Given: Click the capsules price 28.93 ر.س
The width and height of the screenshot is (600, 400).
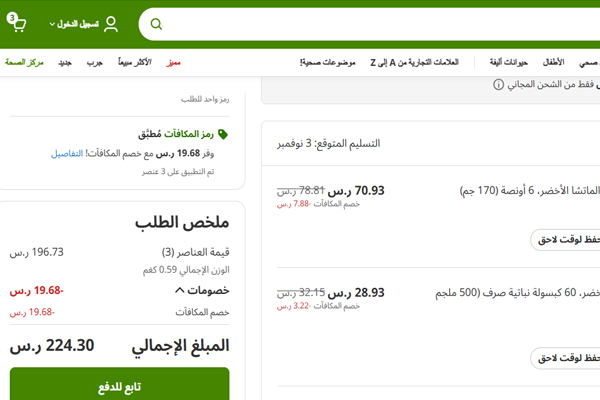Looking at the screenshot, I should pos(356,293).
